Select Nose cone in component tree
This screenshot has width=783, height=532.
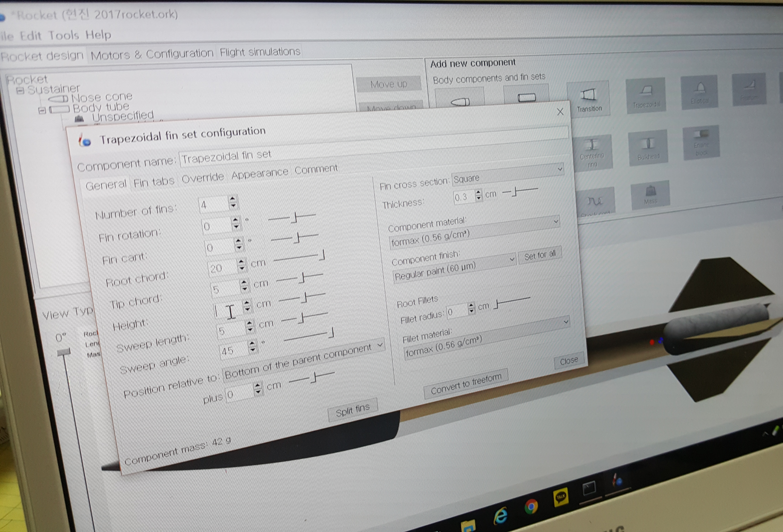point(101,97)
